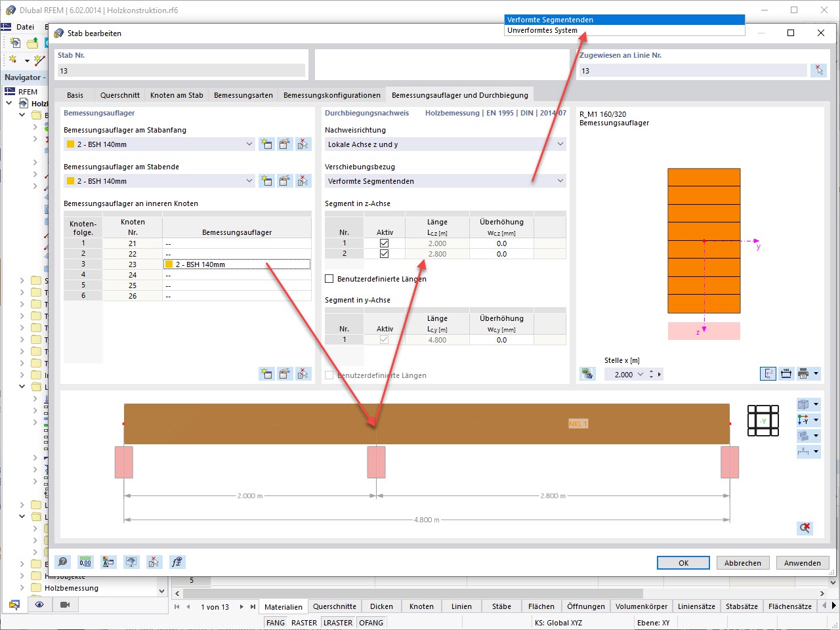
Task: Click Stab Nr. input field with 13
Action: click(182, 70)
